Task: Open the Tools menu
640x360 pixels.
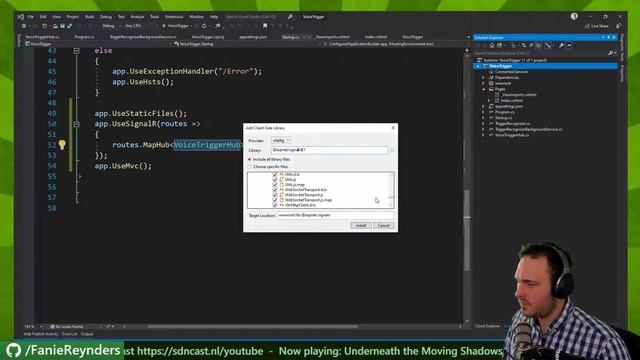Action: [154, 17]
